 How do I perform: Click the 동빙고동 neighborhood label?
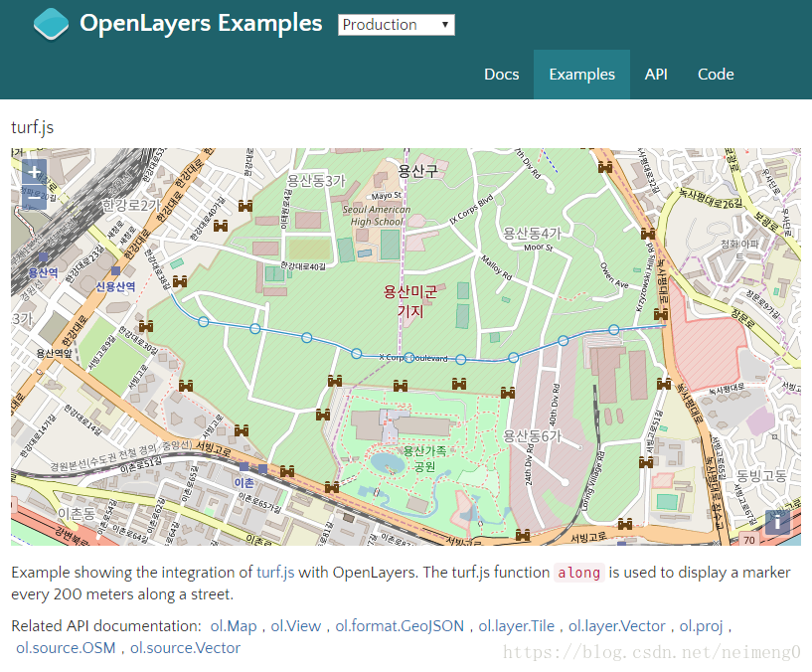760,475
